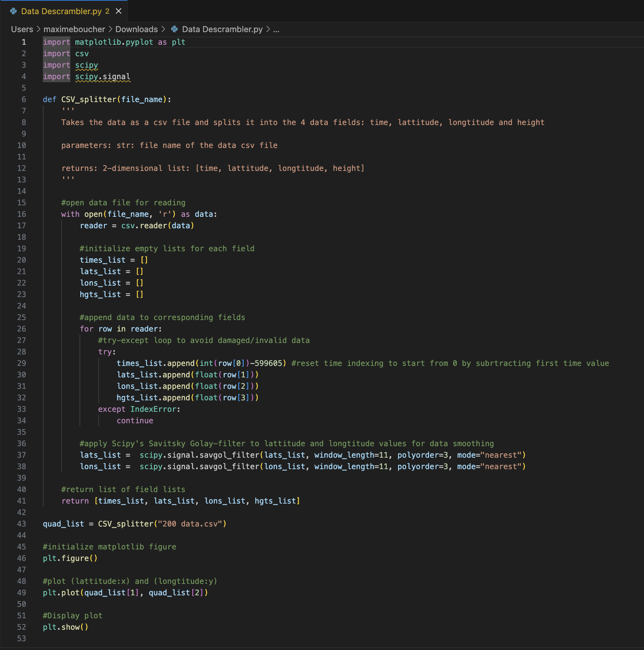Screen dimensions: 644x650
Task: Click line number 6 in the gutter
Action: click(24, 99)
